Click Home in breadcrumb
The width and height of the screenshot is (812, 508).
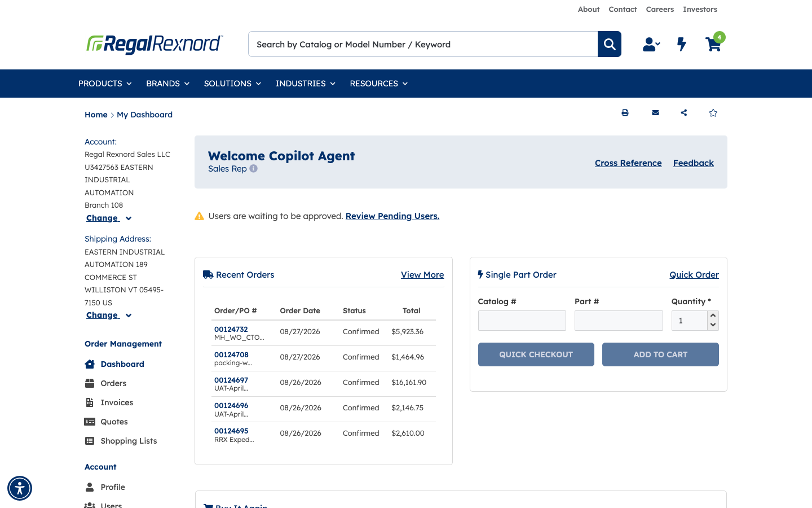coord(96,115)
